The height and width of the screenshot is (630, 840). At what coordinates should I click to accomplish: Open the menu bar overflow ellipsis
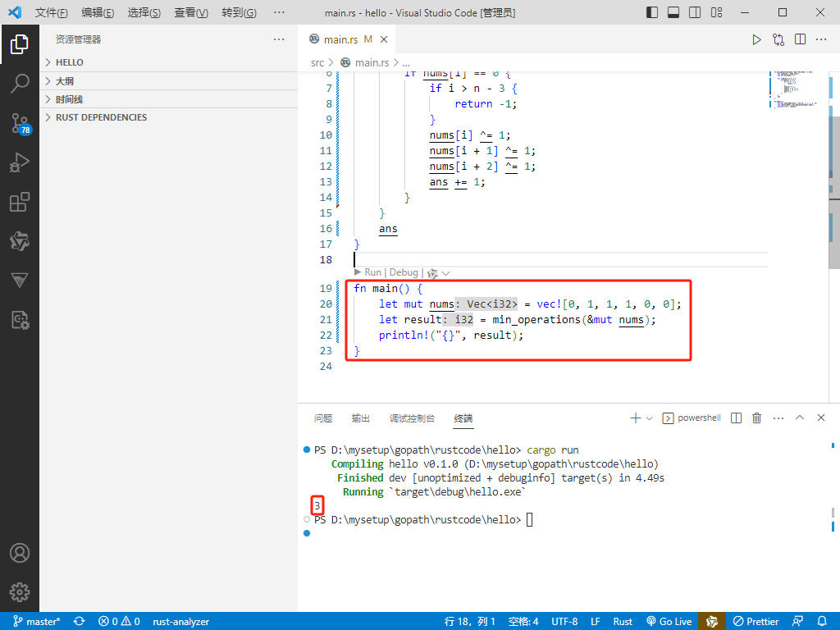pos(279,12)
